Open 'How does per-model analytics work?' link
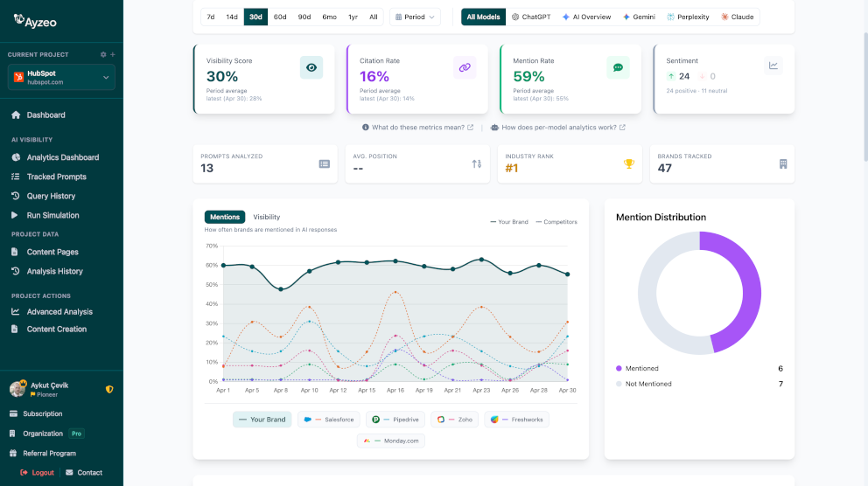This screenshot has width=868, height=486. [558, 127]
